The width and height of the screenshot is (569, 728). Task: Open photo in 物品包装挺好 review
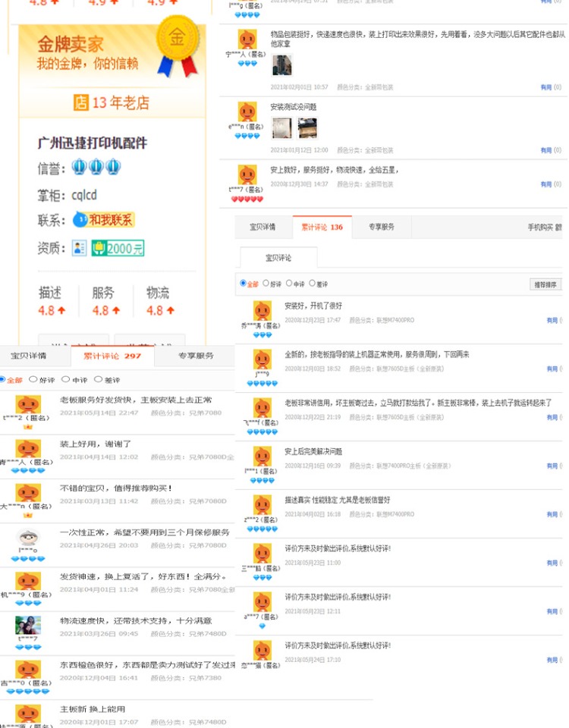click(x=281, y=65)
